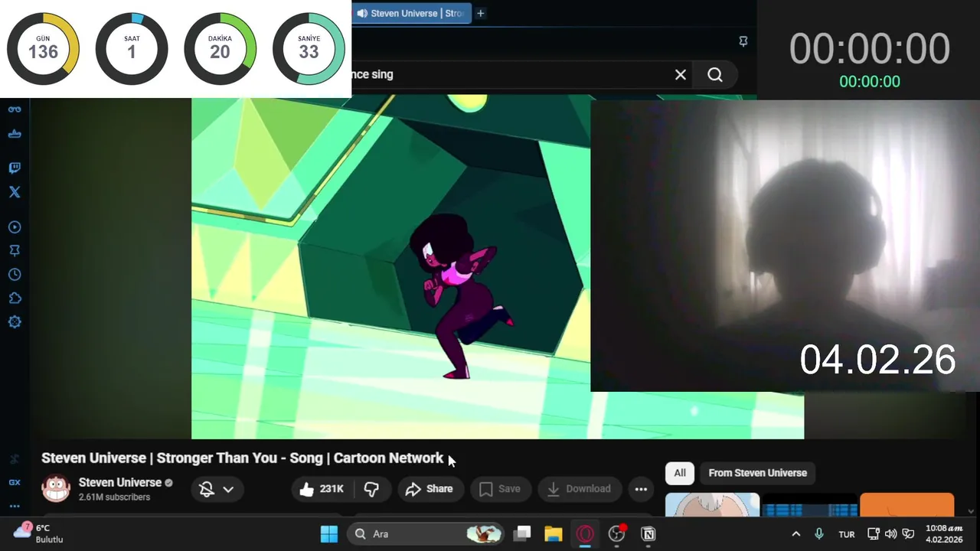This screenshot has height=551, width=980.
Task: Click the video title text
Action: click(x=243, y=458)
